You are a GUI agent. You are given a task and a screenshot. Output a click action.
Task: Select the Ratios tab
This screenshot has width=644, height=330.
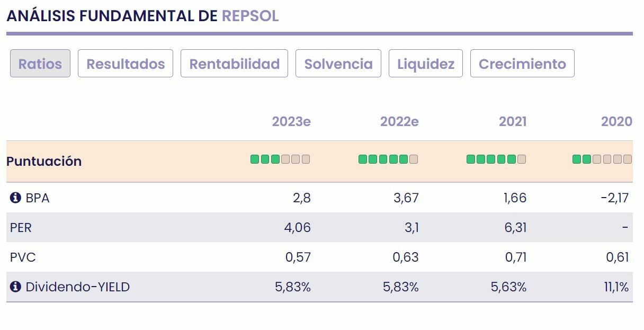pos(40,64)
